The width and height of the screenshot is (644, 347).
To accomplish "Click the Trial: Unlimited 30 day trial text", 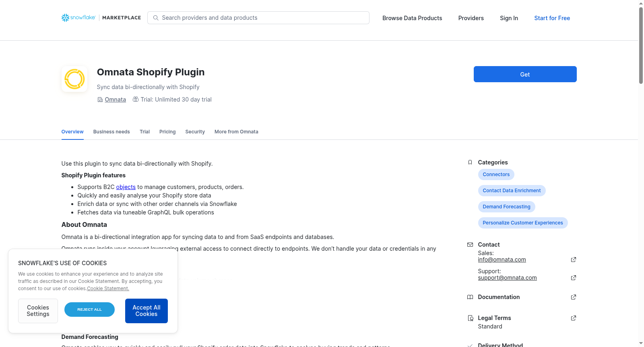I will click(x=176, y=100).
